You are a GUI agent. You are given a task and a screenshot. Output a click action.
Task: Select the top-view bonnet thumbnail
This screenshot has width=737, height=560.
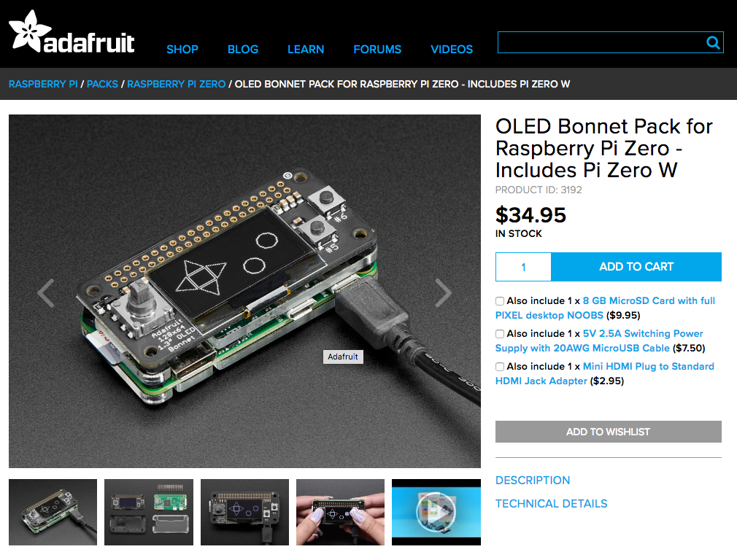244,512
